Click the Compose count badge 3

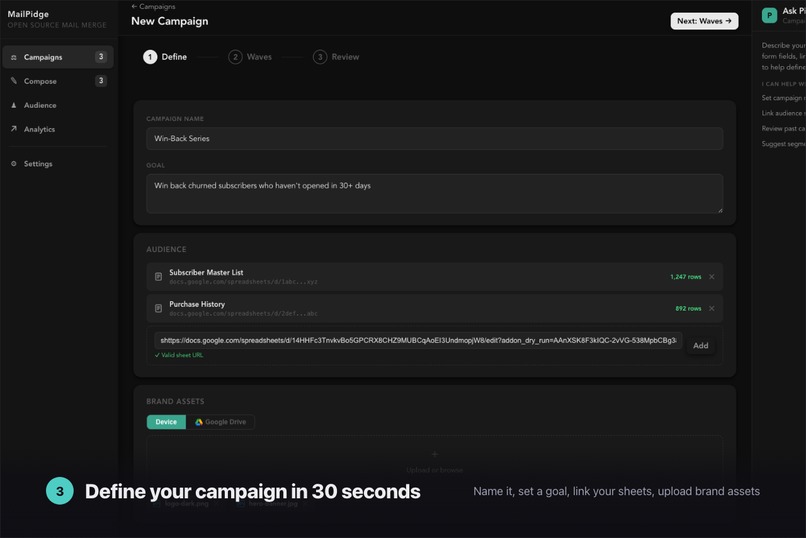[101, 80]
